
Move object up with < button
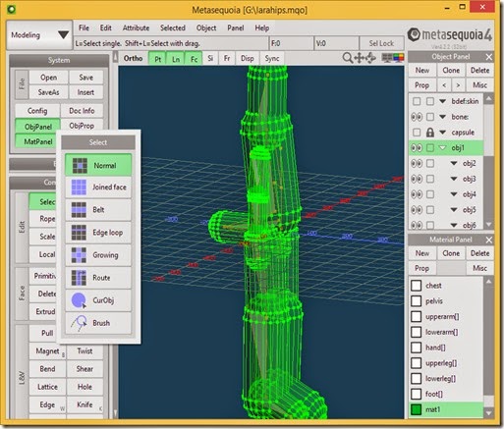click(444, 85)
